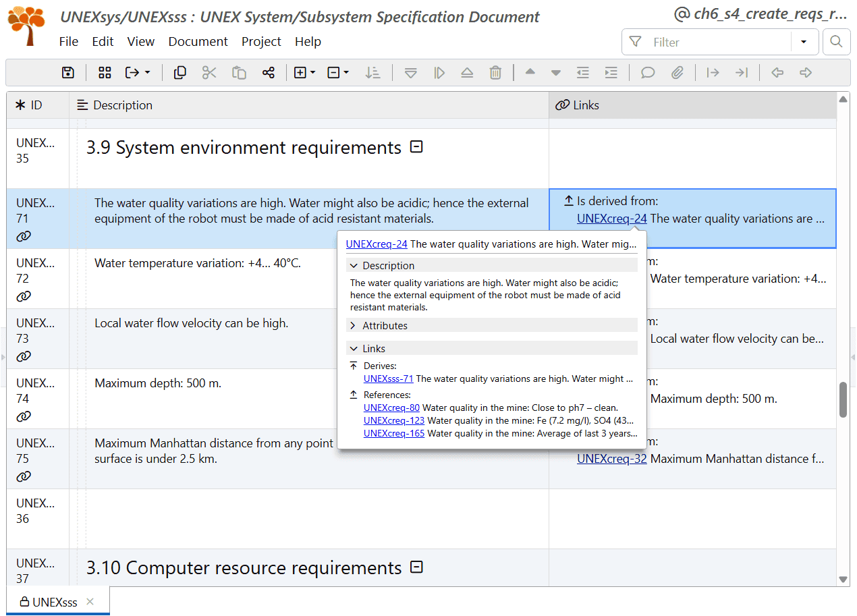Image resolution: width=857 pixels, height=616 pixels.
Task: Add a comment using the speech bubble icon
Action: click(x=647, y=72)
